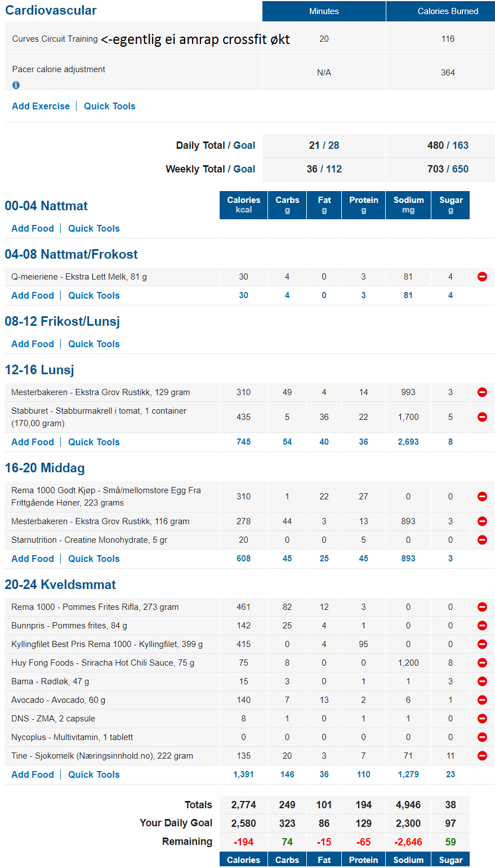Click info icon under Pacer calorie adjustment

[x=16, y=85]
